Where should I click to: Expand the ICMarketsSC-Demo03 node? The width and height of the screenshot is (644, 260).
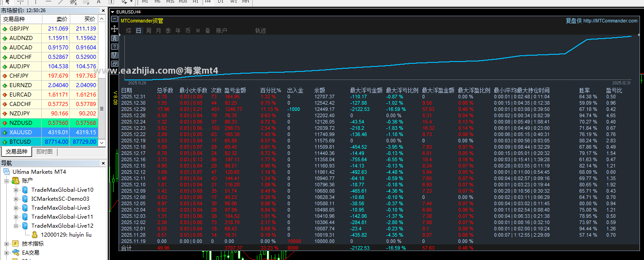coord(16,198)
